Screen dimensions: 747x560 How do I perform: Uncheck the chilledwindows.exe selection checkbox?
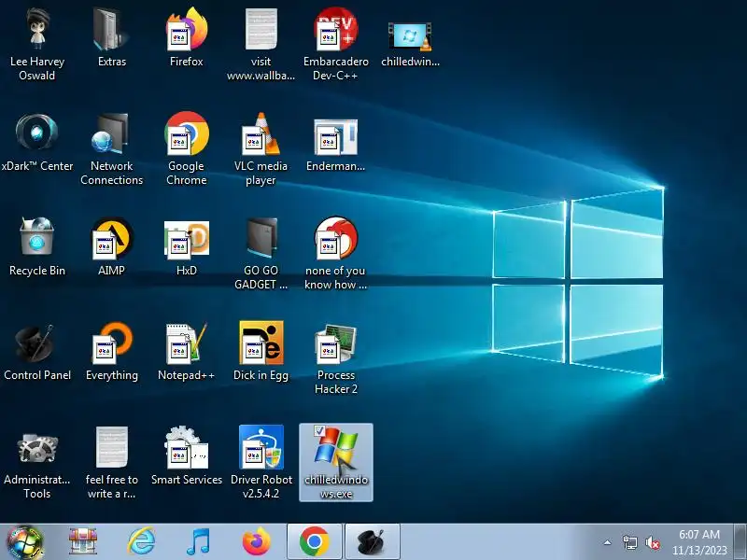[319, 431]
